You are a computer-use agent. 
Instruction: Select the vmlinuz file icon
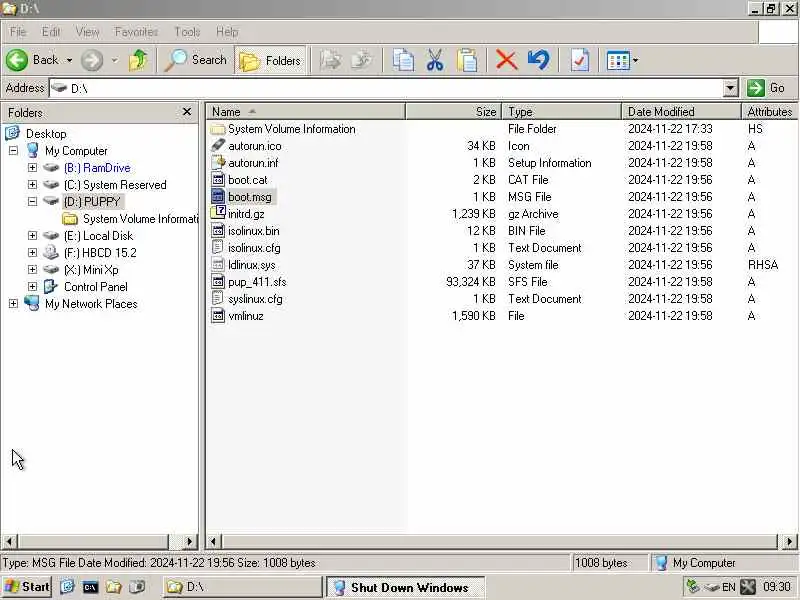point(218,316)
